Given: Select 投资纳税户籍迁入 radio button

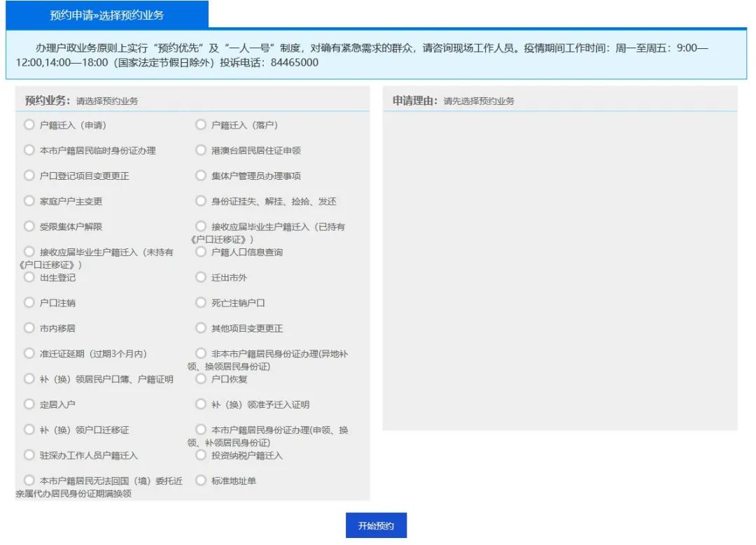Looking at the screenshot, I should click(x=201, y=455).
